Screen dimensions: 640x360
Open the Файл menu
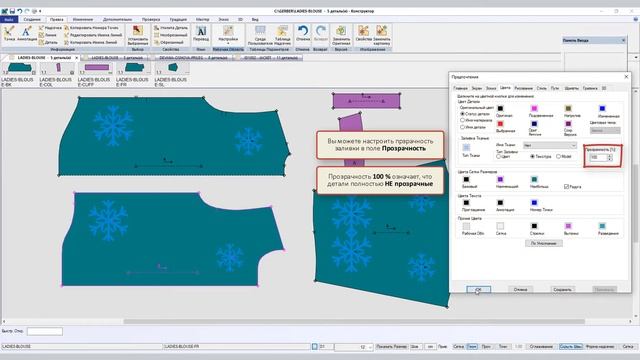9,19
